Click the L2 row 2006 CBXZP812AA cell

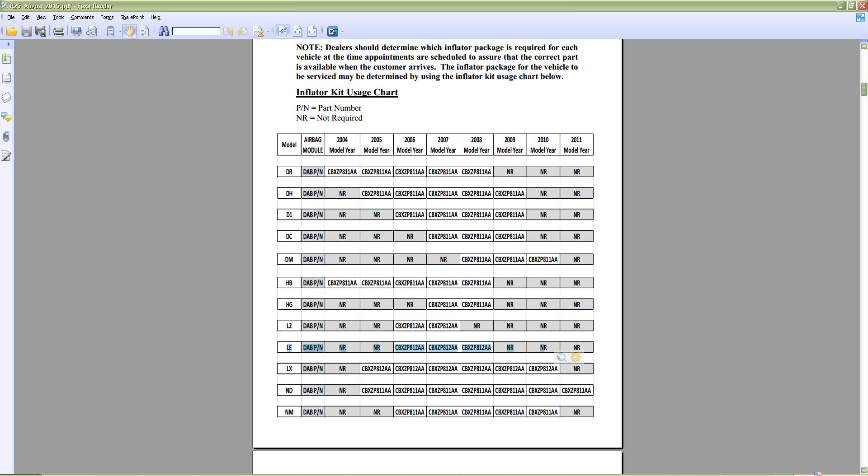point(410,326)
